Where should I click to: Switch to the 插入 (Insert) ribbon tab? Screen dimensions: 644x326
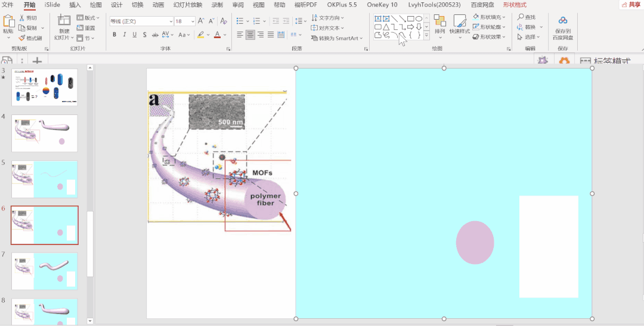coord(75,5)
